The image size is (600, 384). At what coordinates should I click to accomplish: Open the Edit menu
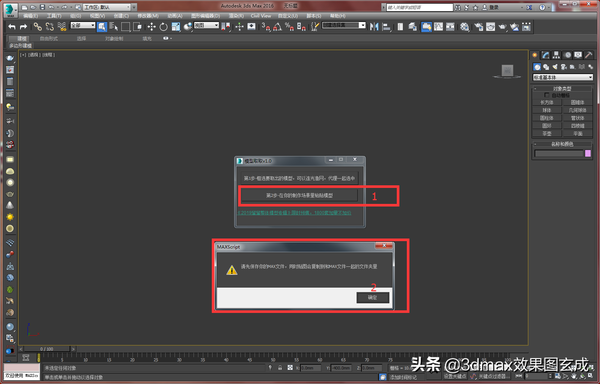pos(31,16)
